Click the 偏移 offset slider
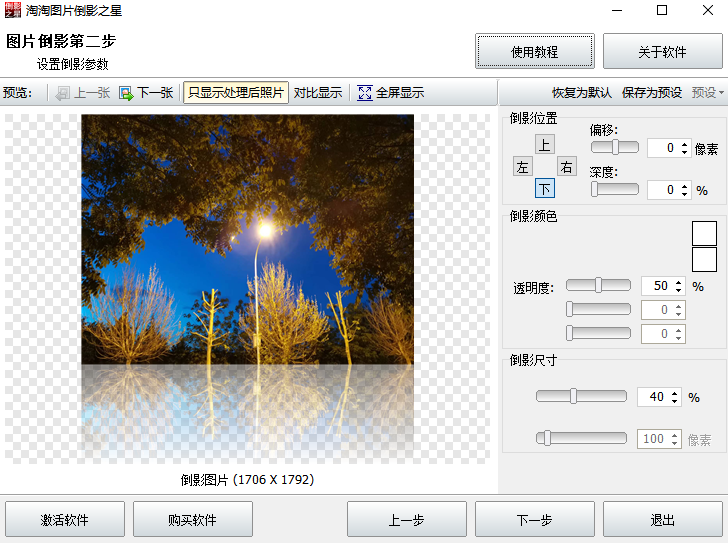 tap(615, 147)
